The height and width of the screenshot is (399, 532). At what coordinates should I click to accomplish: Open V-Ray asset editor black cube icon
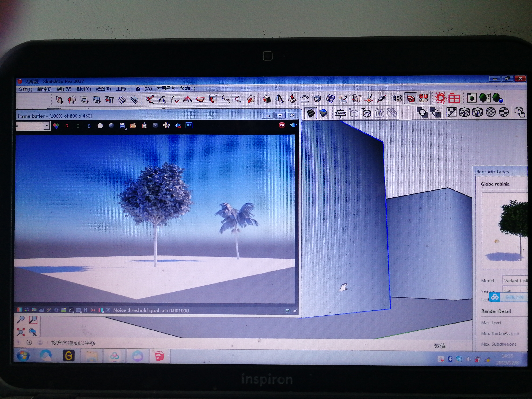[x=311, y=113]
